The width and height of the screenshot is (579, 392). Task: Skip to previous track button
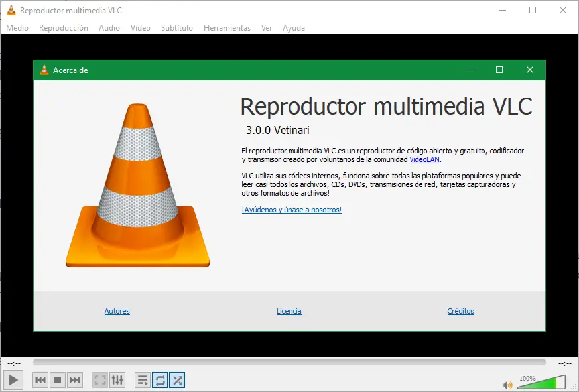(x=40, y=380)
